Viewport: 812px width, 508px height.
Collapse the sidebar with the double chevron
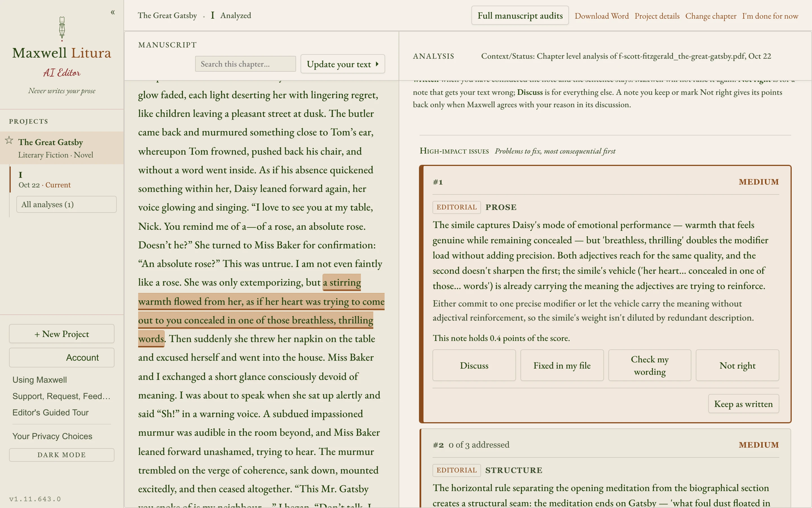pyautogui.click(x=113, y=12)
